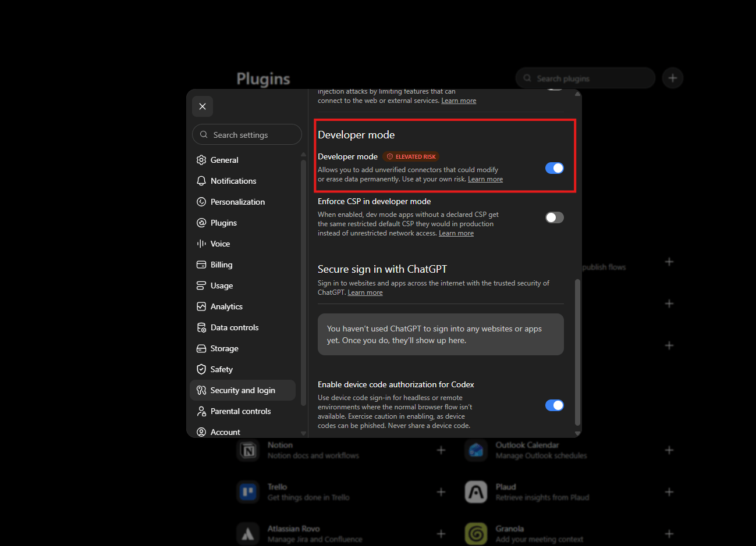
Task: Click the Outlook Calendar plugin icon
Action: pyautogui.click(x=476, y=450)
